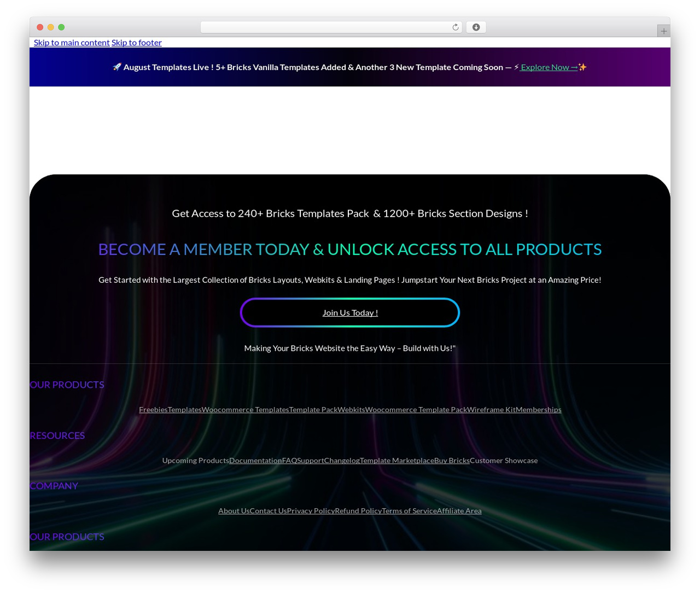Click the Join Us Today ! button
Viewport: 700px width, 593px height.
coord(350,312)
